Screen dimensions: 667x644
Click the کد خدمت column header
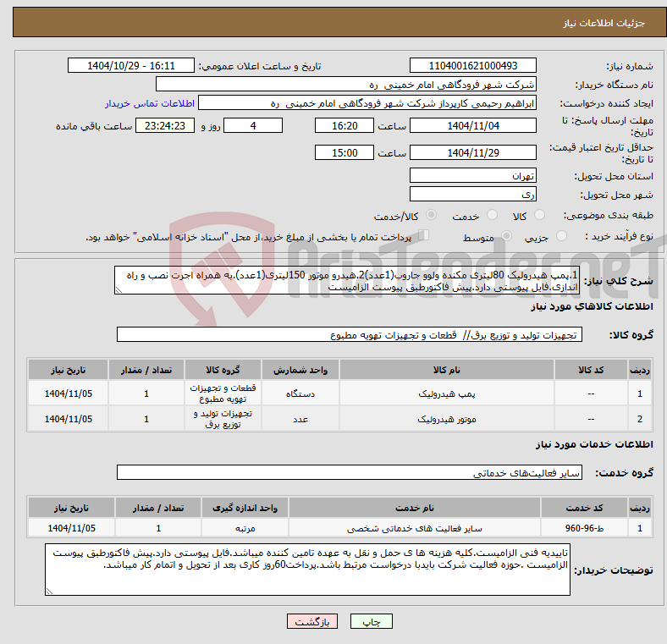pos(584,508)
